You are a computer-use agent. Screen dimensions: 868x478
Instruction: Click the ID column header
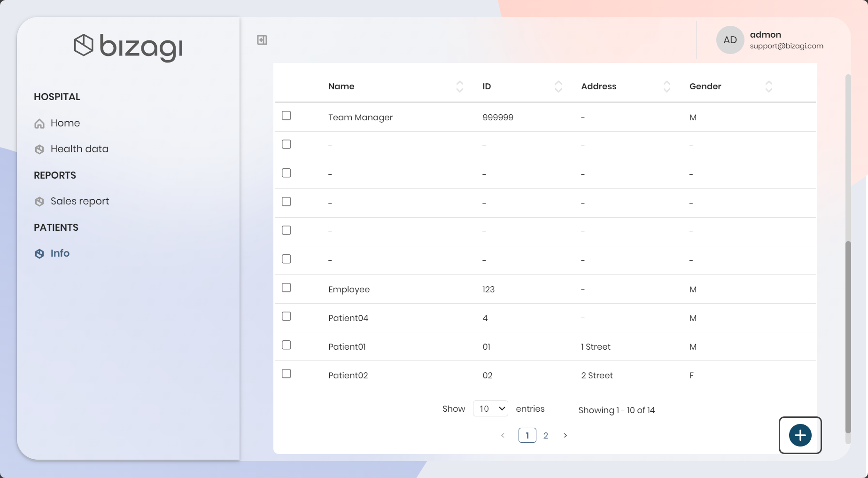[x=487, y=86]
